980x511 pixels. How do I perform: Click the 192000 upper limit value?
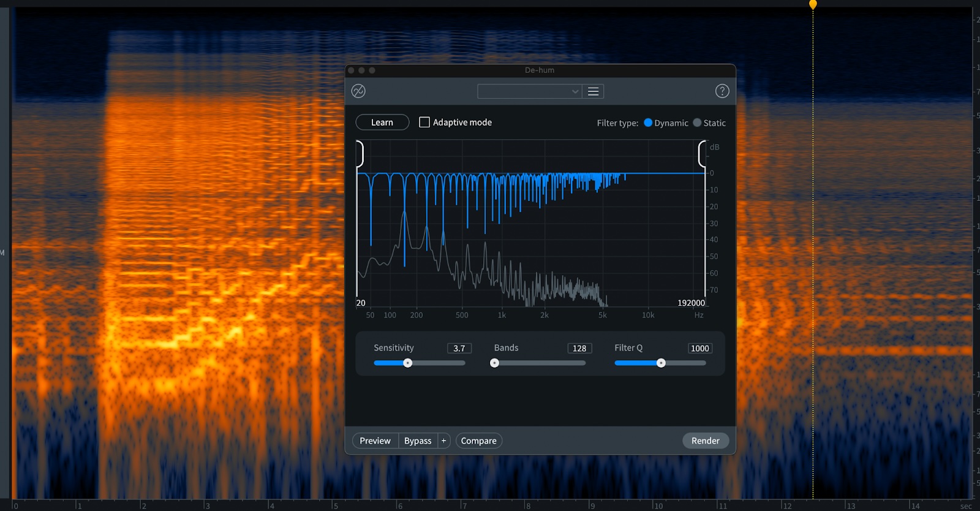coord(691,303)
